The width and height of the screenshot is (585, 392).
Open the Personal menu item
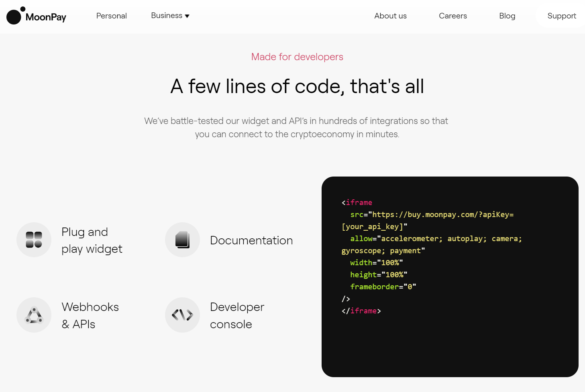click(x=111, y=16)
